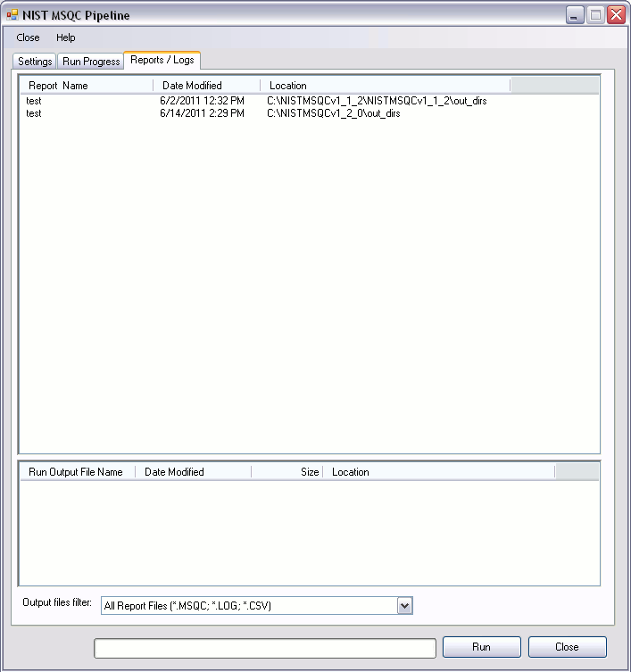Select the test report dated 6/14/2011
631x672 pixels.
34,113
